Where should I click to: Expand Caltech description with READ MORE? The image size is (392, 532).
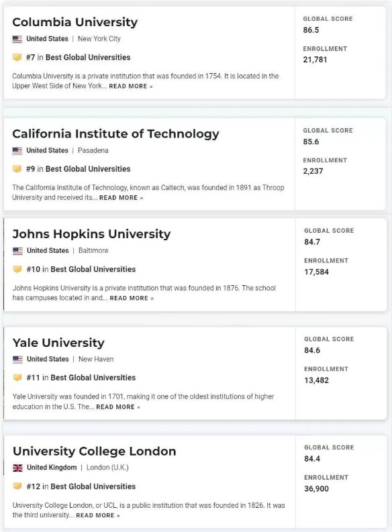(x=121, y=198)
